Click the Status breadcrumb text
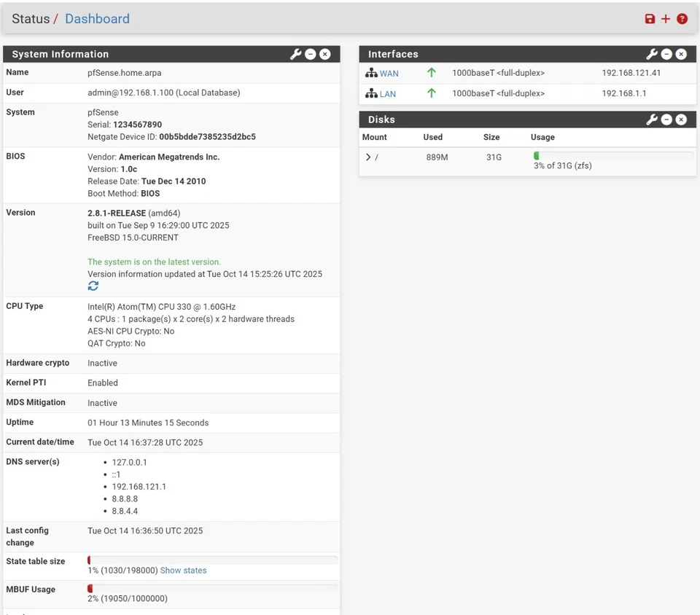 [x=31, y=19]
